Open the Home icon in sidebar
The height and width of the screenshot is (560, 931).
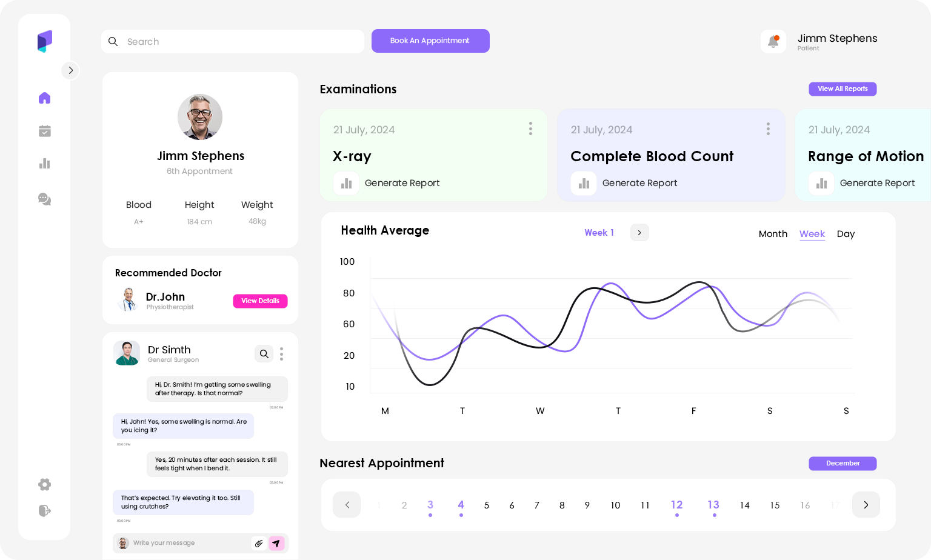tap(44, 98)
